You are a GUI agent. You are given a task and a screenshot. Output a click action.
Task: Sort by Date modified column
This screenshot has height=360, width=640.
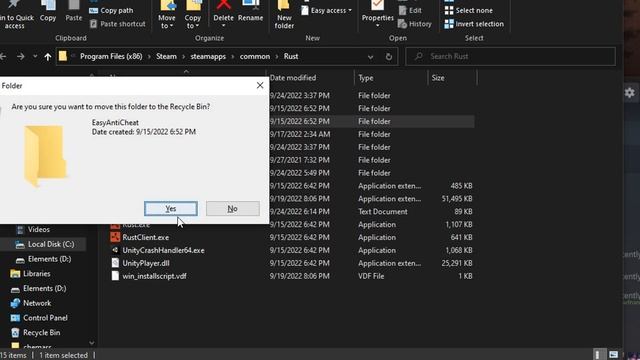click(293, 78)
